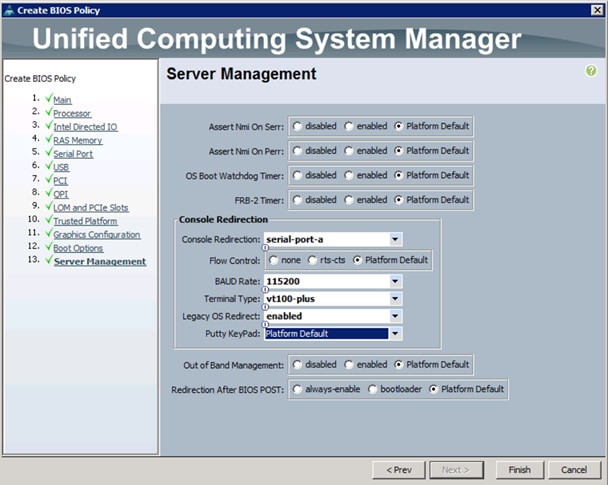Image resolution: width=608 pixels, height=485 pixels.
Task: Select the Server Management step
Action: coord(100,262)
